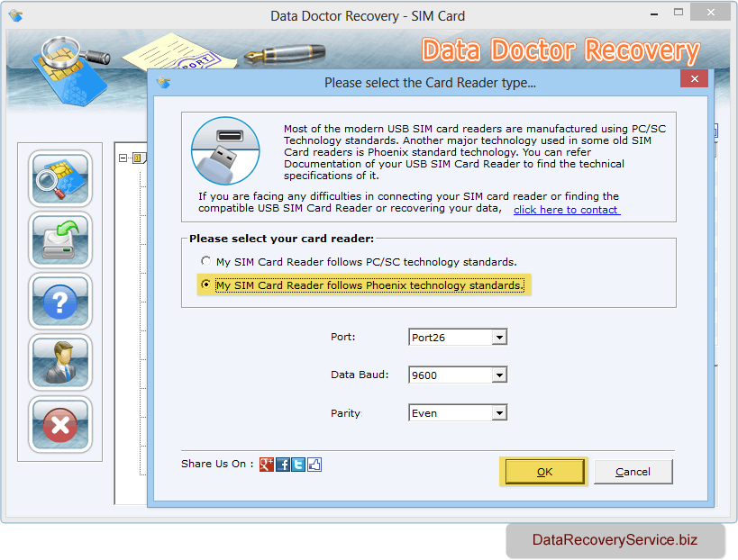Select Phoenix technology standards radio button
The width and height of the screenshot is (738, 560).
pos(205,285)
